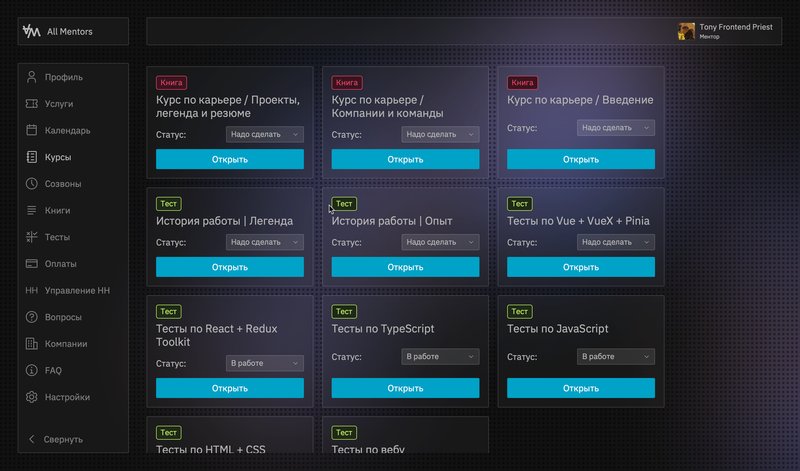Expand status dropdown for История работы | Опыт
The width and height of the screenshot is (800, 471).
coord(440,242)
